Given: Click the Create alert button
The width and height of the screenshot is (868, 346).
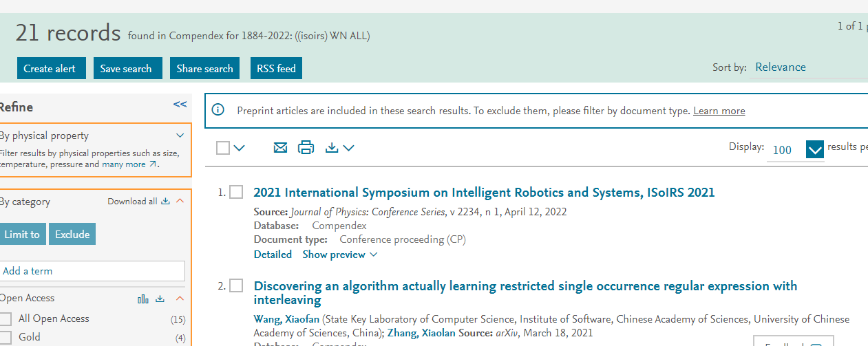Looking at the screenshot, I should 51,68.
